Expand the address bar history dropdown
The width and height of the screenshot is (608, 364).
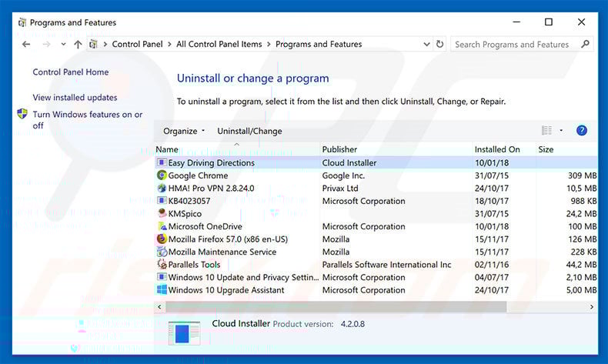point(426,44)
